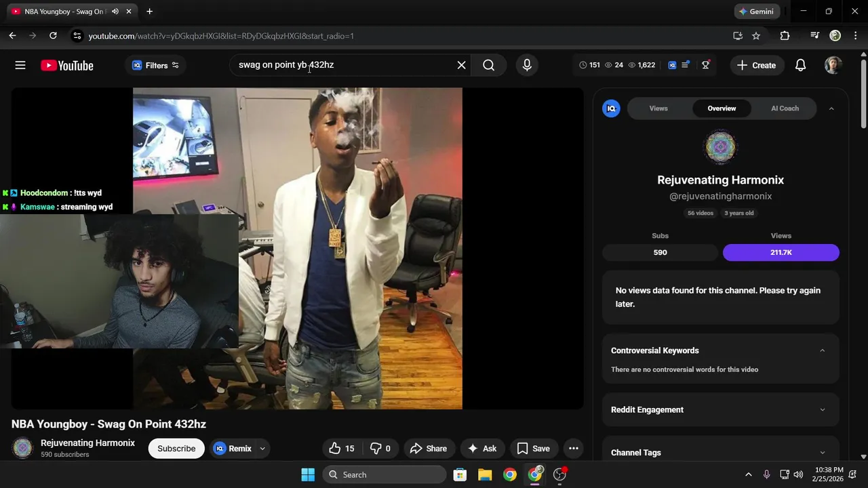868x488 pixels.
Task: Open the more actions ellipsis menu
Action: (573, 448)
